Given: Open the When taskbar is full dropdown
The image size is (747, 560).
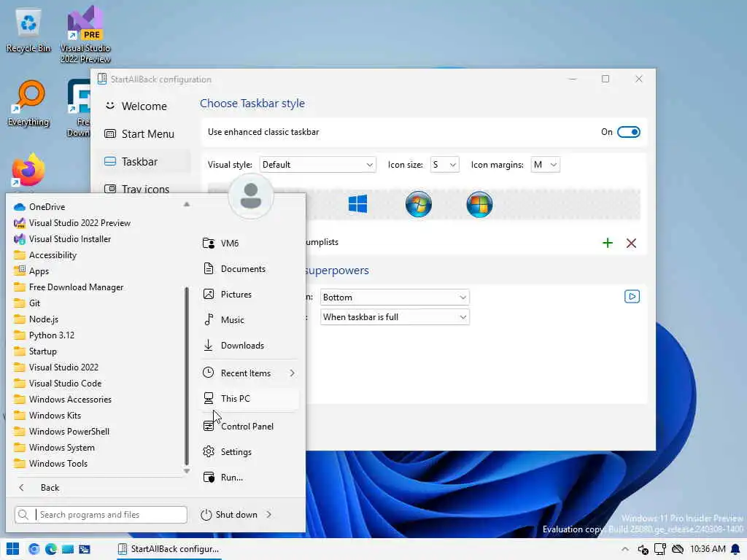Looking at the screenshot, I should [x=395, y=317].
